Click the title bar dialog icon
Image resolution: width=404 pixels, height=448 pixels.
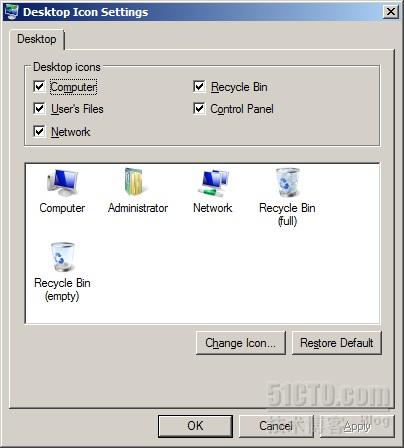pos(12,12)
